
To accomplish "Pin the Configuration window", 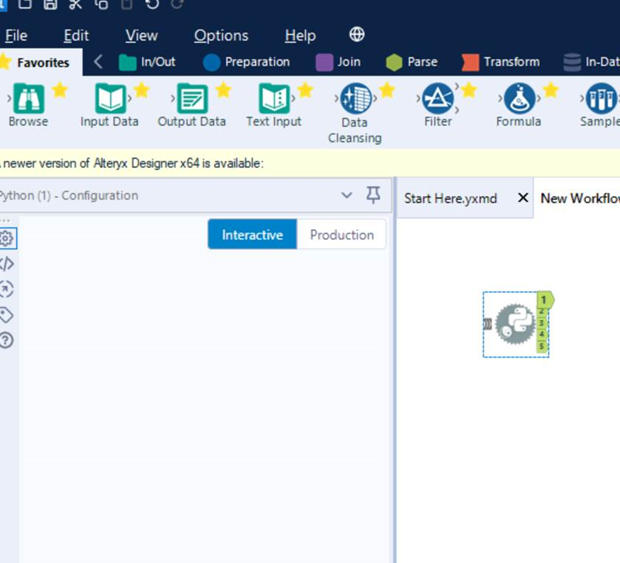I will (x=373, y=195).
